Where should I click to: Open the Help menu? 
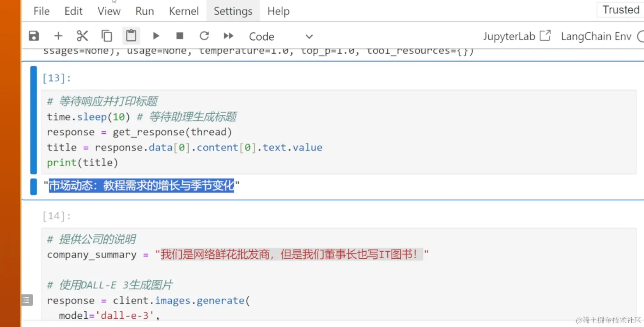point(278,11)
